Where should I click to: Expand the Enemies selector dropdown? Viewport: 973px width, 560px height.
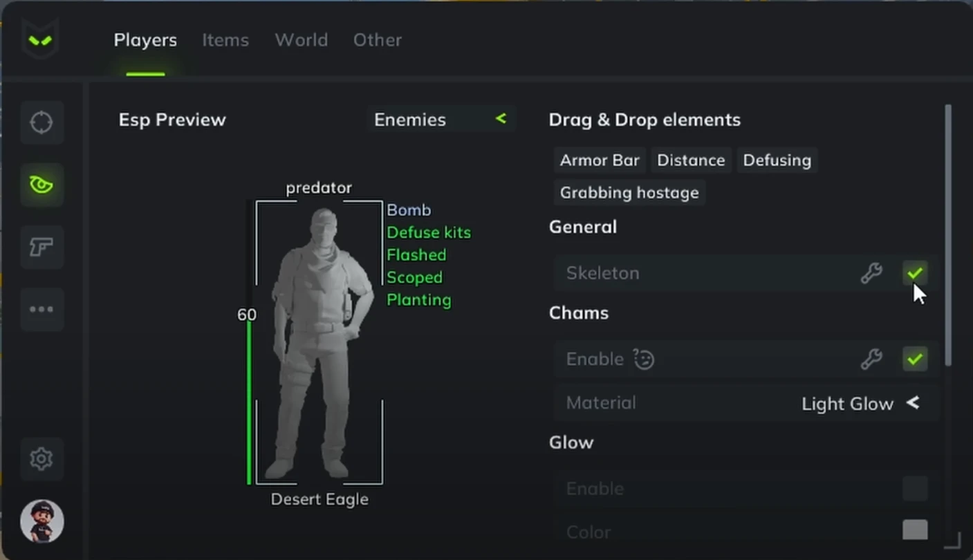(441, 120)
